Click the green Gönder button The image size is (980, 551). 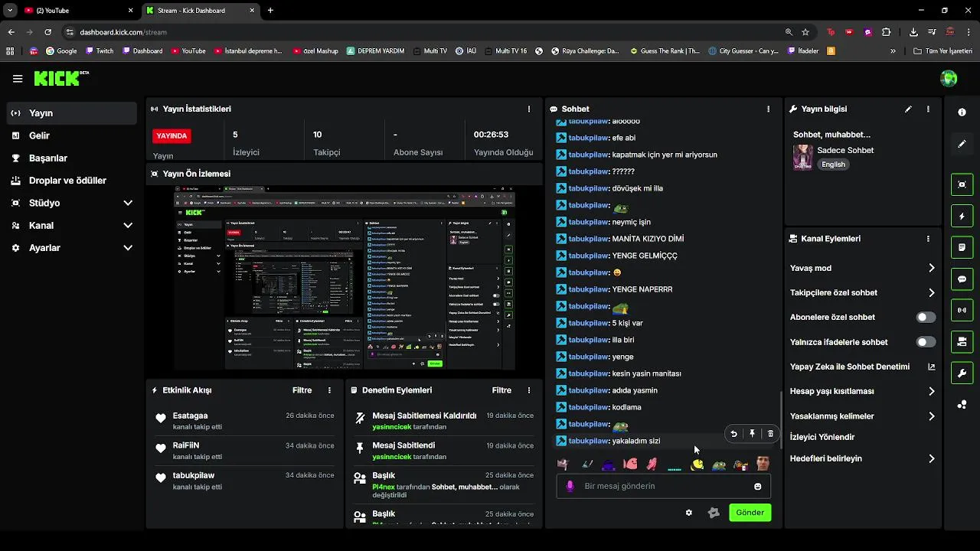750,513
